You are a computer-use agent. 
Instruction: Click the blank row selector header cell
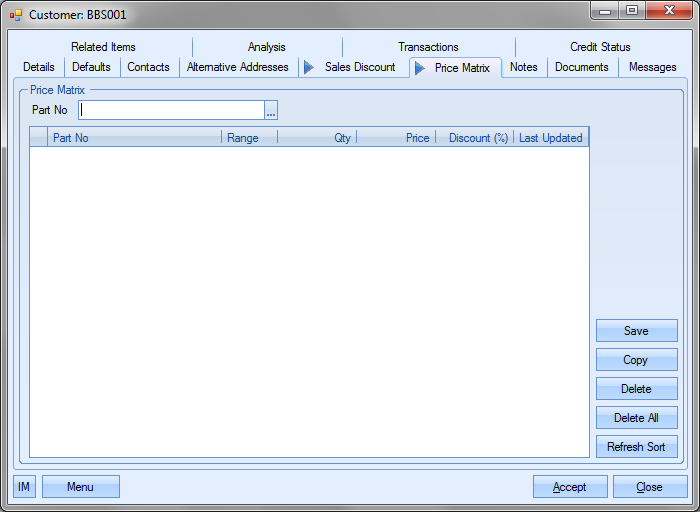pos(38,138)
